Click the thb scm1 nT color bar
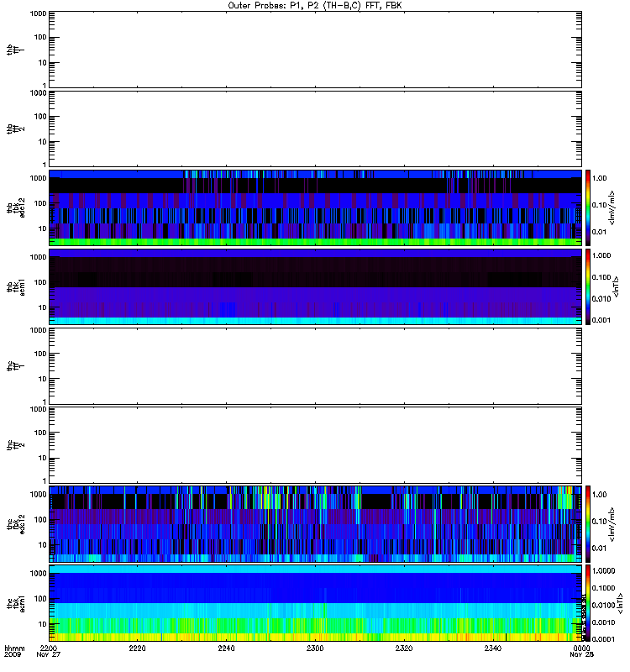This screenshot has height=672, width=630. click(588, 286)
